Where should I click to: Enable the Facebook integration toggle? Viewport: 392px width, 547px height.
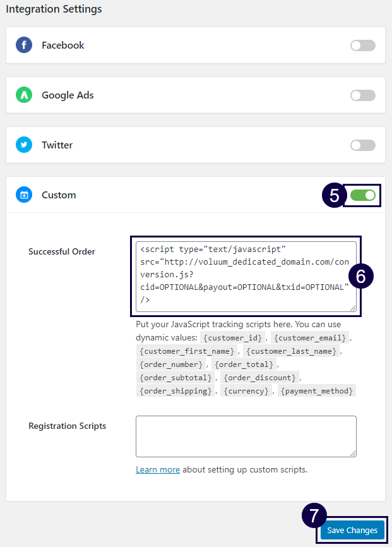[x=362, y=45]
